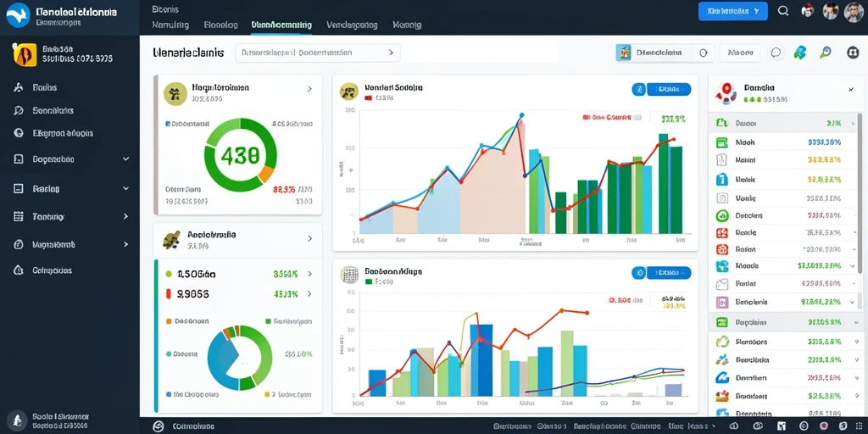
Task: Open the speech bubble chat icon in toolbar
Action: (776, 53)
